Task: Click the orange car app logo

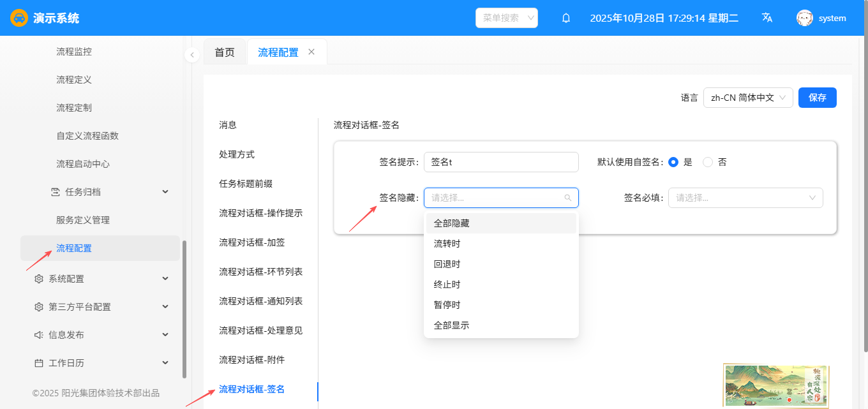Action: (19, 18)
